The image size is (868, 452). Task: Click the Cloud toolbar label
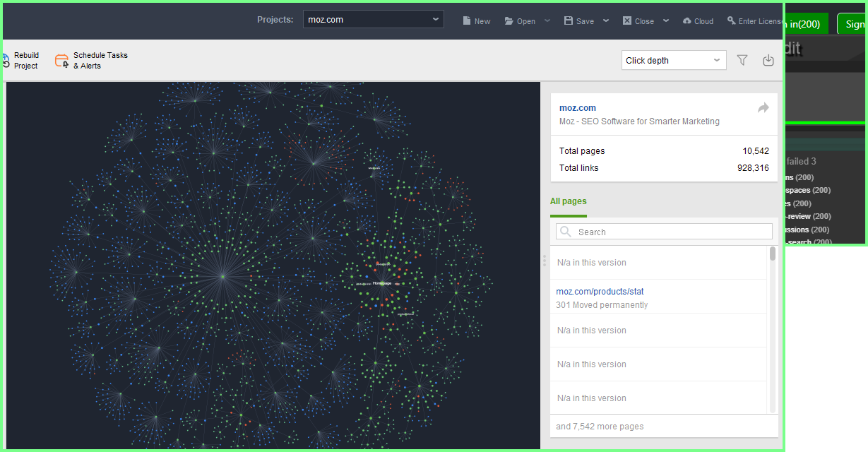(704, 21)
